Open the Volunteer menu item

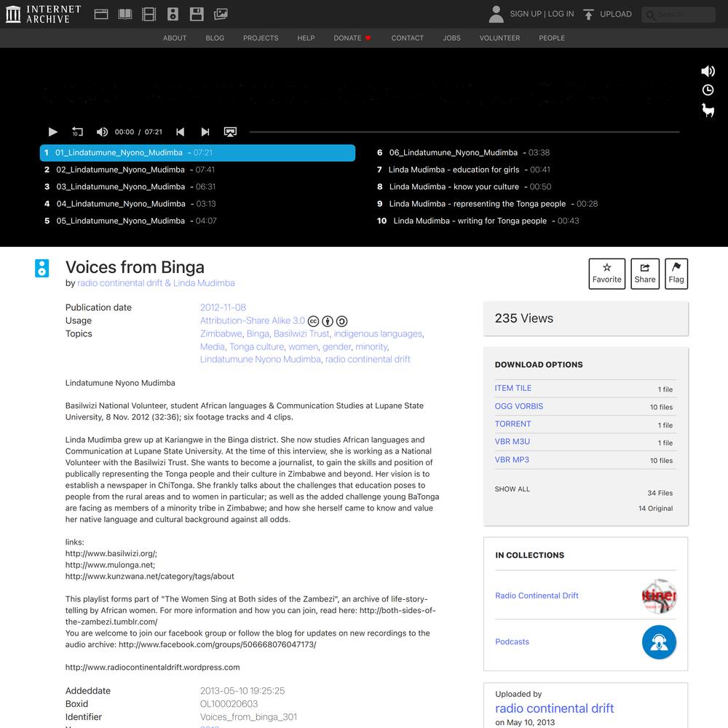pyautogui.click(x=499, y=38)
